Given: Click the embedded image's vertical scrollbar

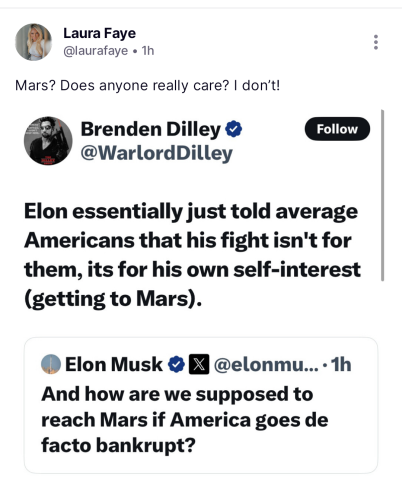Looking at the screenshot, I should [x=382, y=195].
